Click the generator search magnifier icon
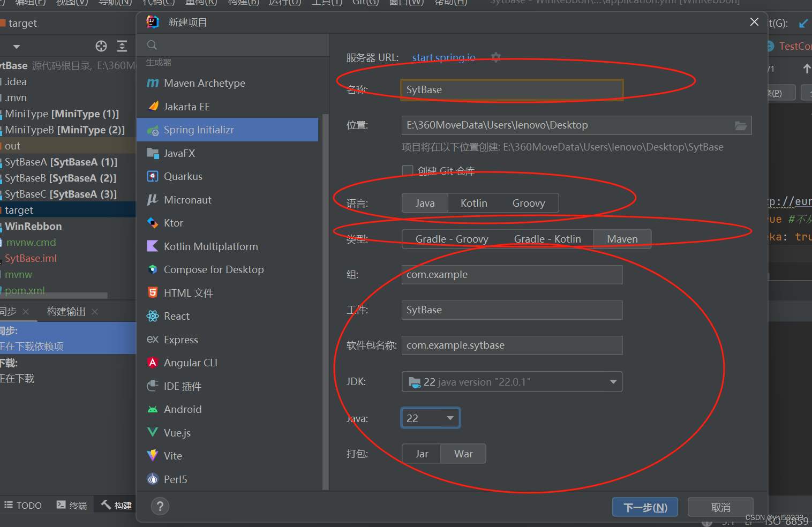This screenshot has height=527, width=812. pyautogui.click(x=152, y=45)
